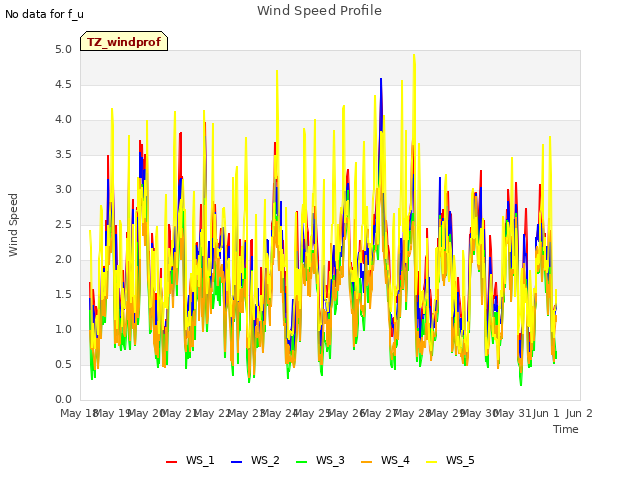The image size is (640, 480).
Task: Click the blue WS_2 legend swatch
Action: (236, 462)
